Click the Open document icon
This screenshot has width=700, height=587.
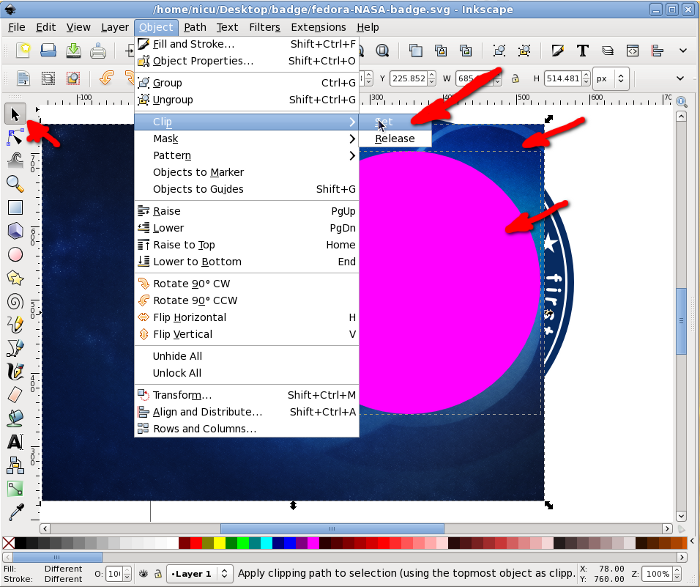(48, 50)
